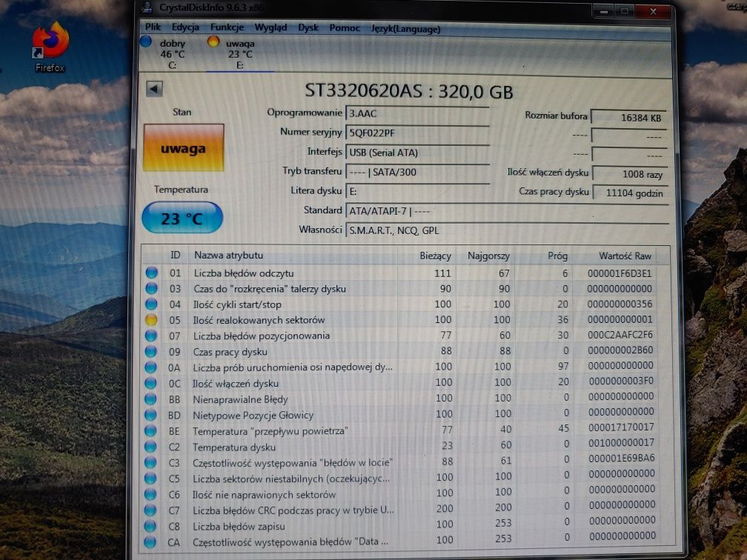
Task: Click raw value 000017170017
Action: [621, 427]
